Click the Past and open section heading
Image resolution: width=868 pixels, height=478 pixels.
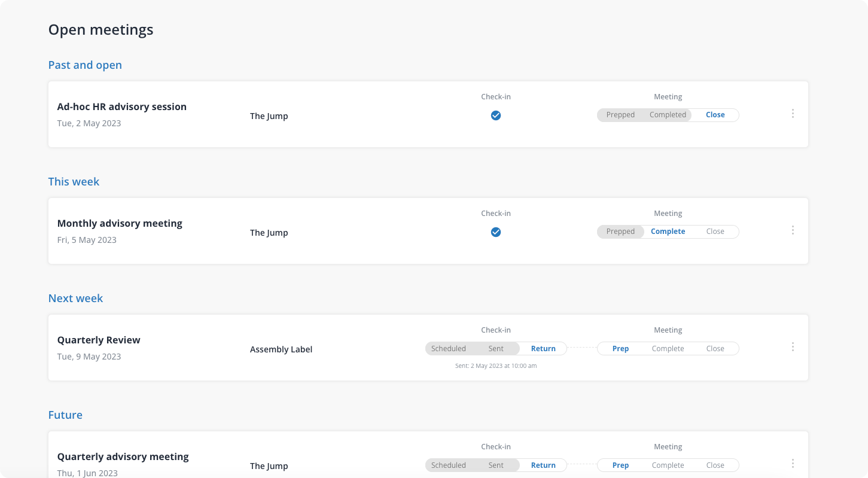coord(85,65)
